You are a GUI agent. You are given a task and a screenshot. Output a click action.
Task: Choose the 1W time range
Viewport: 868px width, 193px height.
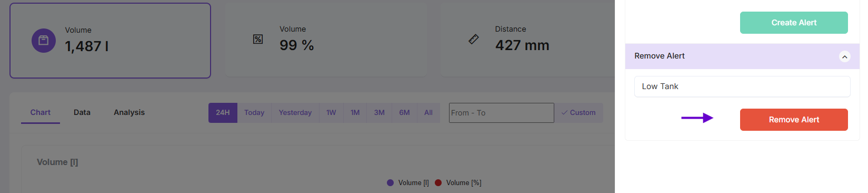click(331, 113)
